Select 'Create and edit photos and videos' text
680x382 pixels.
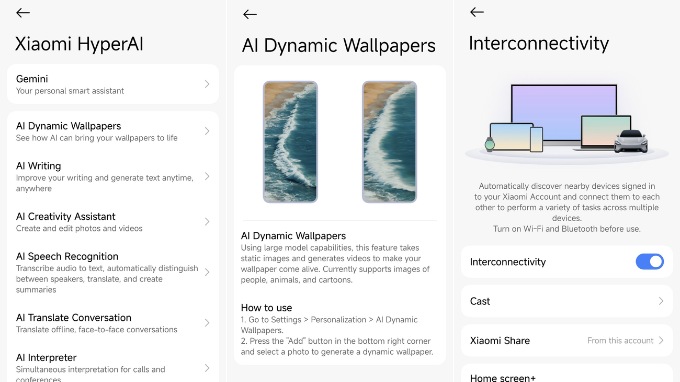(x=79, y=228)
